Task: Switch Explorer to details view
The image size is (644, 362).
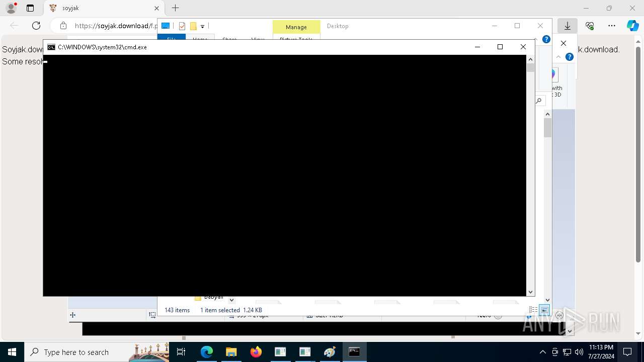Action: (533, 310)
